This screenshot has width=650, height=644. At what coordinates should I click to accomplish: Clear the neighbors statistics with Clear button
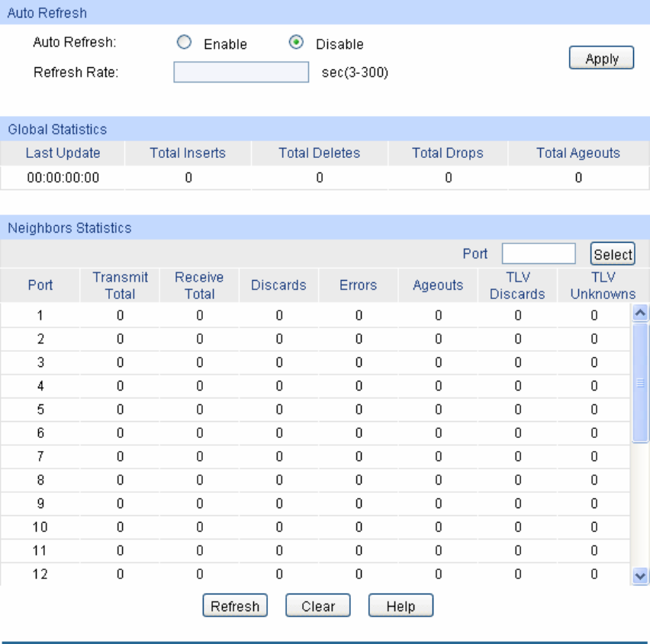pyautogui.click(x=317, y=606)
